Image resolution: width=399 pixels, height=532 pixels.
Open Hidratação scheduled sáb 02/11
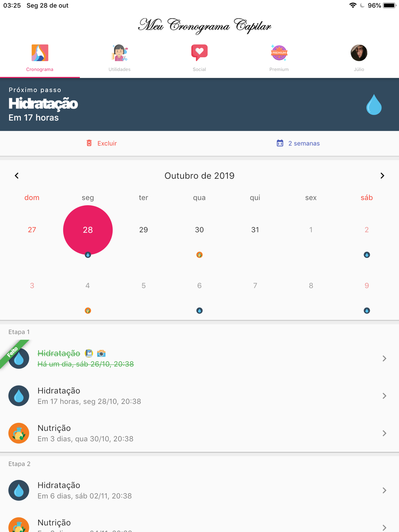(x=199, y=490)
